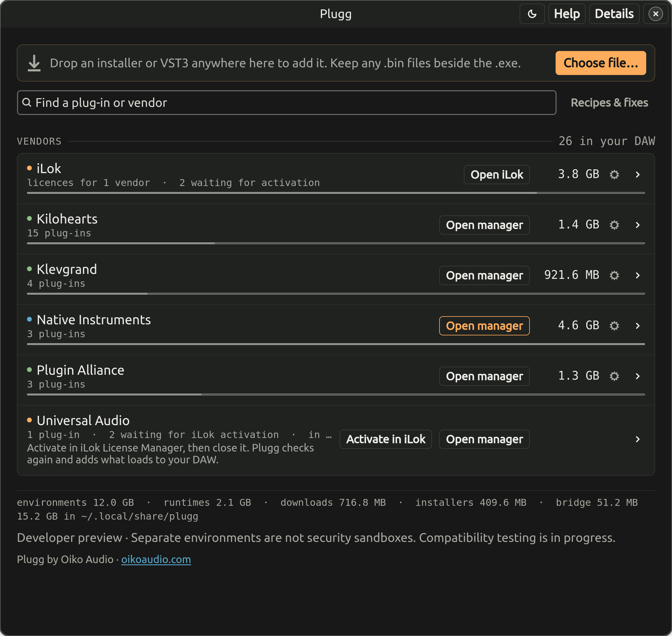Click the iLok vendor name
This screenshot has height=636, width=672.
tap(49, 169)
